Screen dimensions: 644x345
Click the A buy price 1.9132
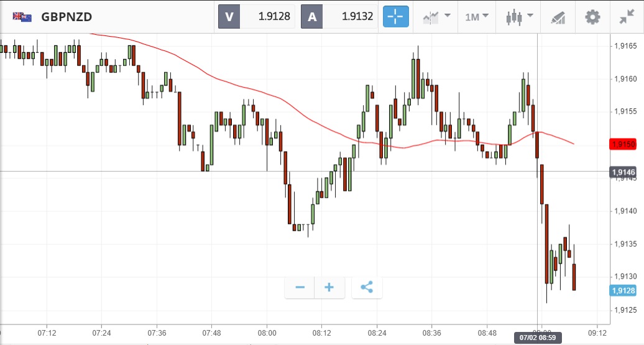(x=339, y=17)
